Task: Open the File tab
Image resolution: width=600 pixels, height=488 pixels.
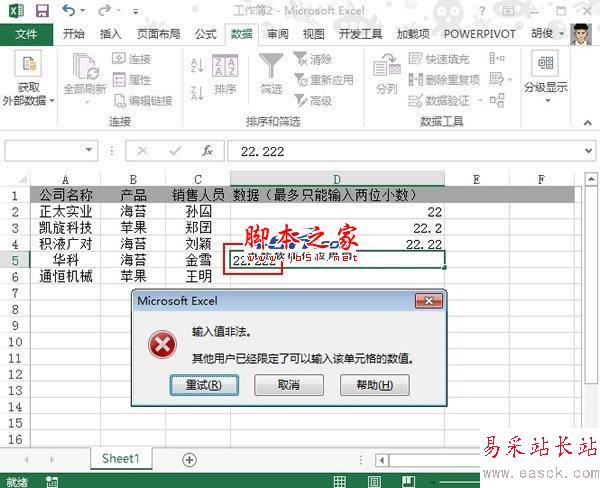Action: 26,34
